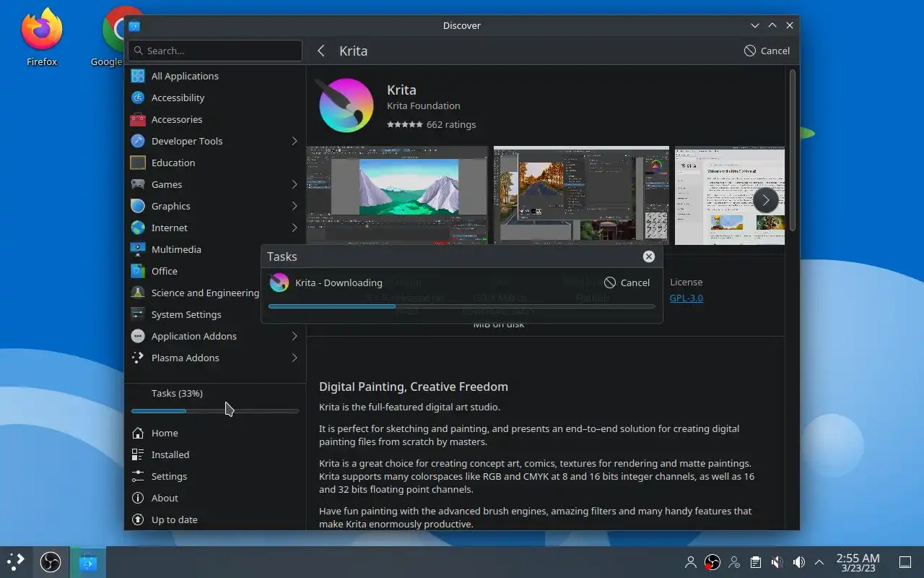
Task: Click the Graphics category icon
Action: coord(138,206)
